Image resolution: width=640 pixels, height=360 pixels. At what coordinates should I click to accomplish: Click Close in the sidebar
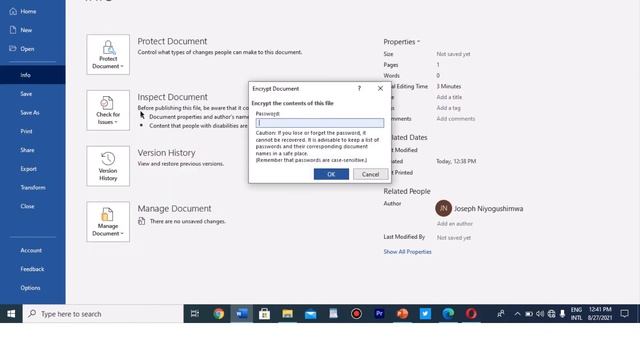(x=27, y=207)
